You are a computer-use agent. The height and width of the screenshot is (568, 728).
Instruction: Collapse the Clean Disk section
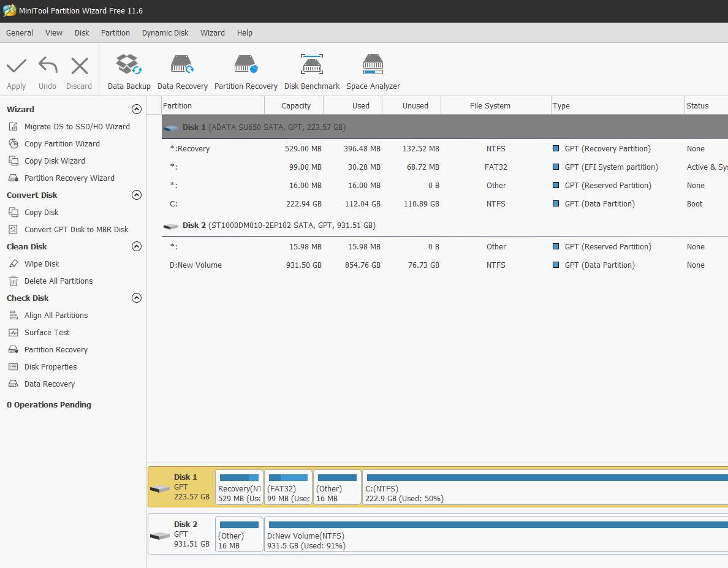(137, 246)
